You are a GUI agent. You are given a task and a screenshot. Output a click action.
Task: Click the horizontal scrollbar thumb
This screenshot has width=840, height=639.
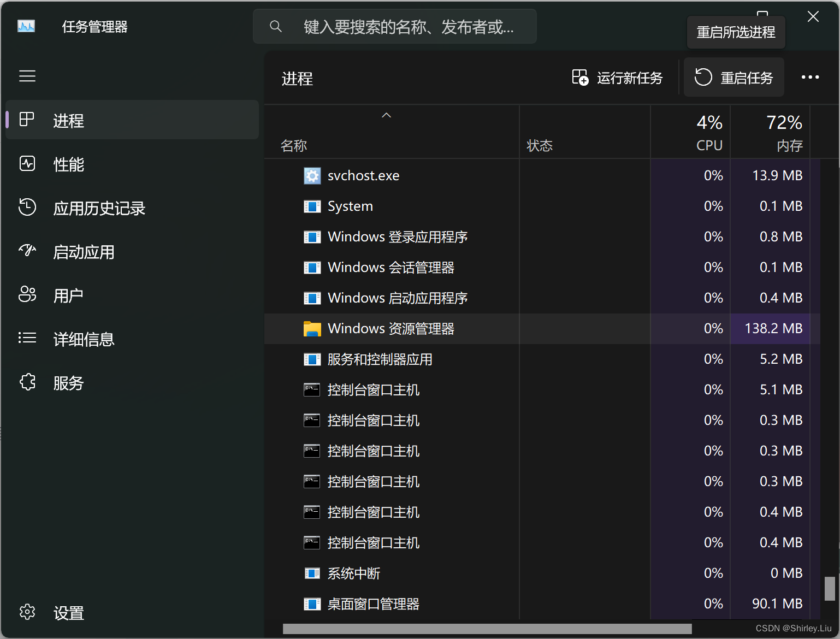tap(487, 629)
